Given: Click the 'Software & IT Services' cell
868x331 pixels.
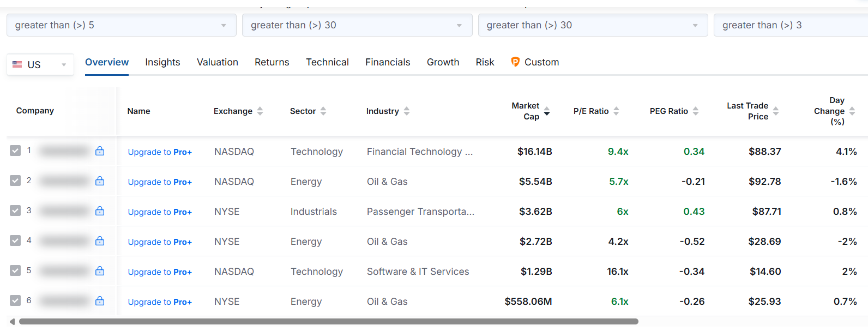Looking at the screenshot, I should [418, 272].
